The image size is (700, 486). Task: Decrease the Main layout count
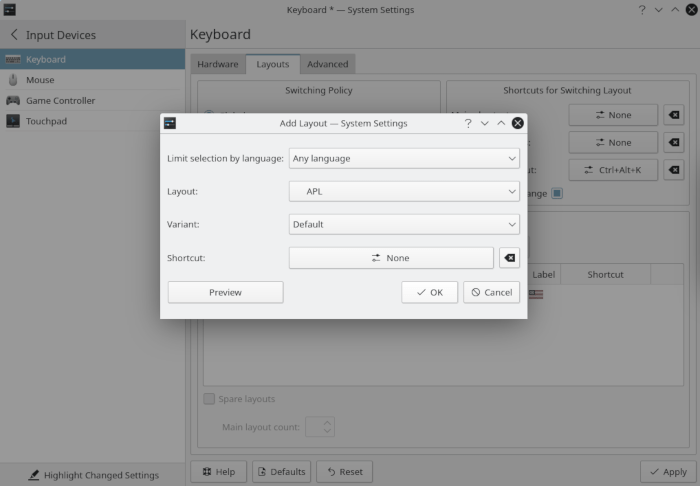tap(327, 431)
